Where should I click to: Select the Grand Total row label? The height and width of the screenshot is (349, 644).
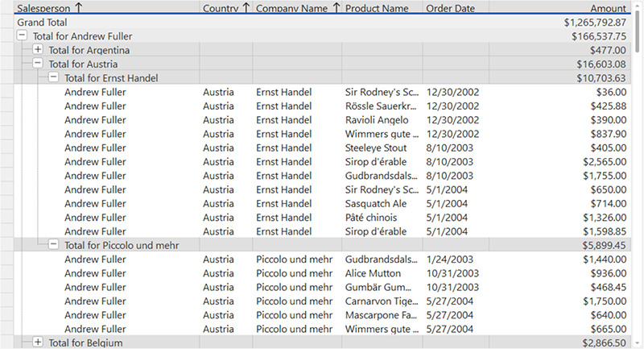(42, 23)
